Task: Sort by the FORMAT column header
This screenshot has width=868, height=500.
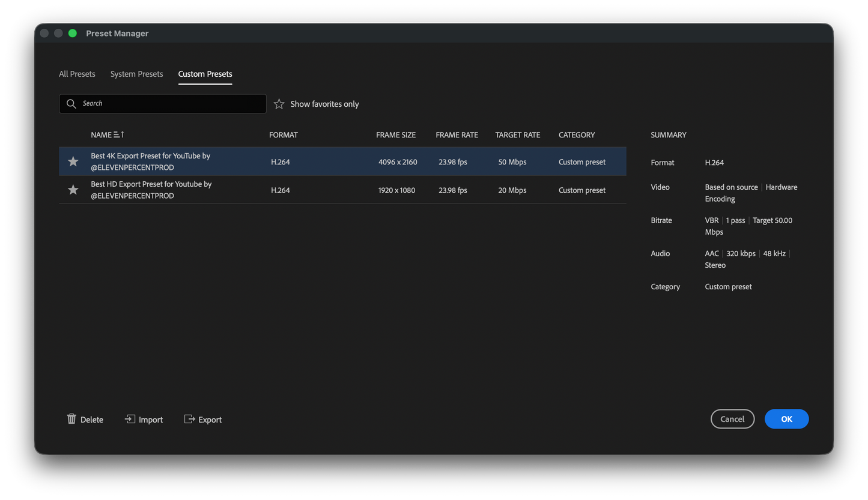Action: [x=284, y=135]
